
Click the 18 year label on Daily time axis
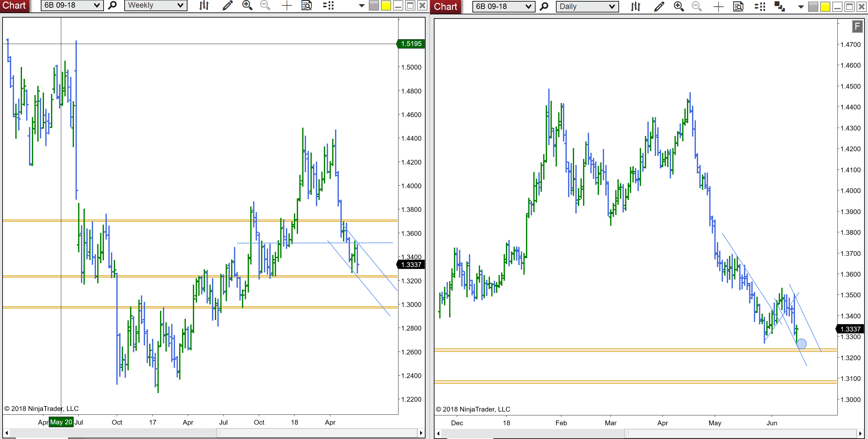(x=507, y=423)
